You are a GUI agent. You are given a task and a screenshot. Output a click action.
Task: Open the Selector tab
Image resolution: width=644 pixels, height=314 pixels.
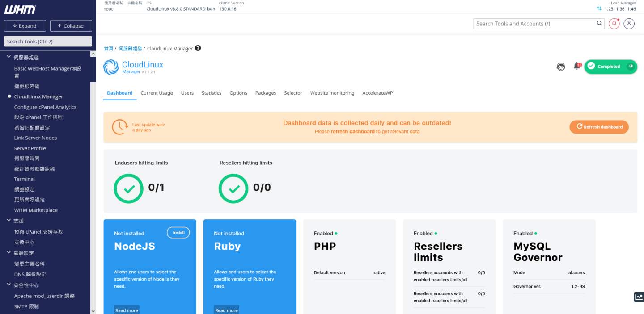[x=293, y=93]
